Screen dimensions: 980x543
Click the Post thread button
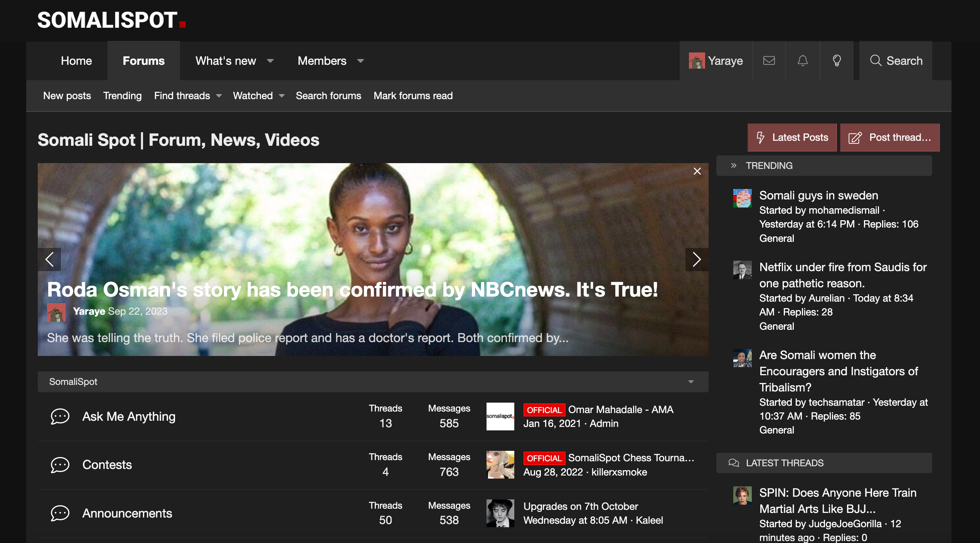(x=890, y=137)
